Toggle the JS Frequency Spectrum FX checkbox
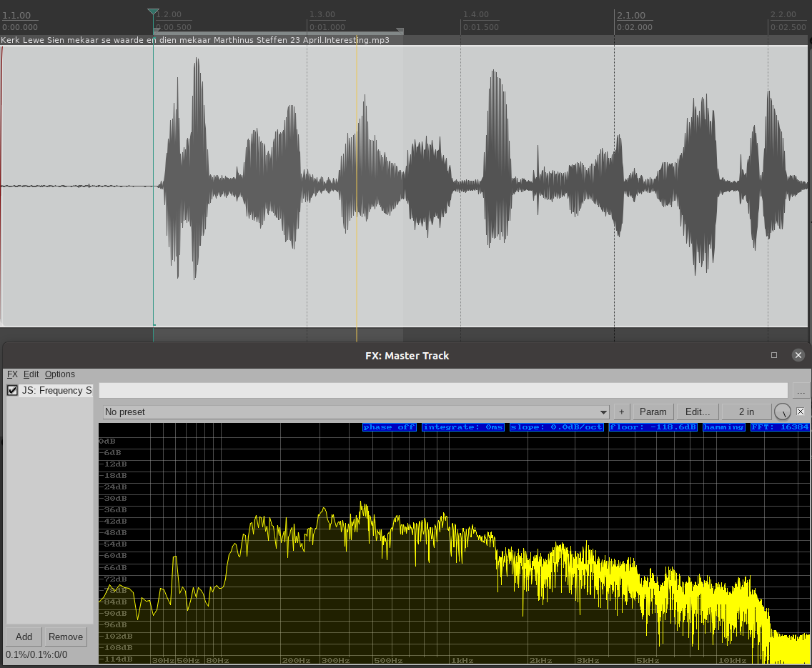The image size is (812, 668). pos(12,390)
